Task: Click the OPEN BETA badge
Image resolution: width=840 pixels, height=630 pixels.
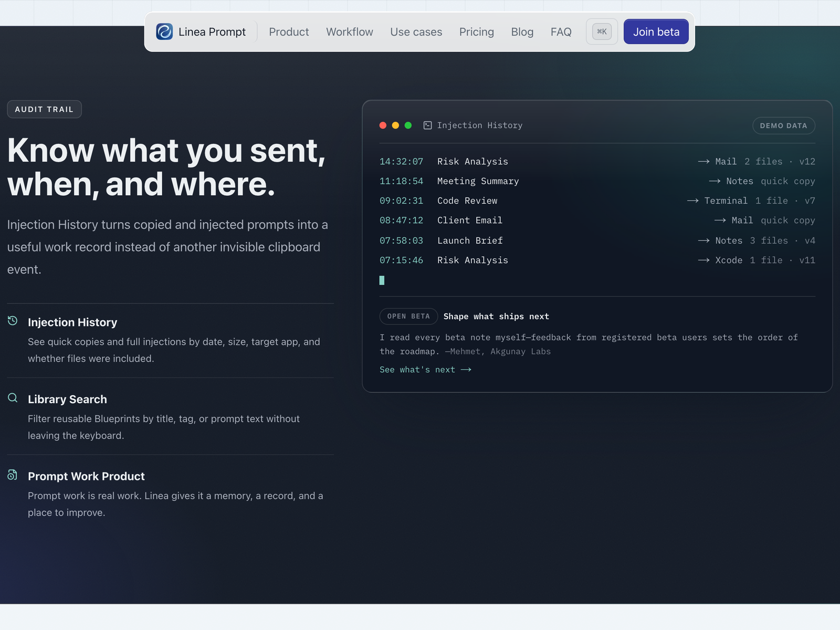Action: 408,317
